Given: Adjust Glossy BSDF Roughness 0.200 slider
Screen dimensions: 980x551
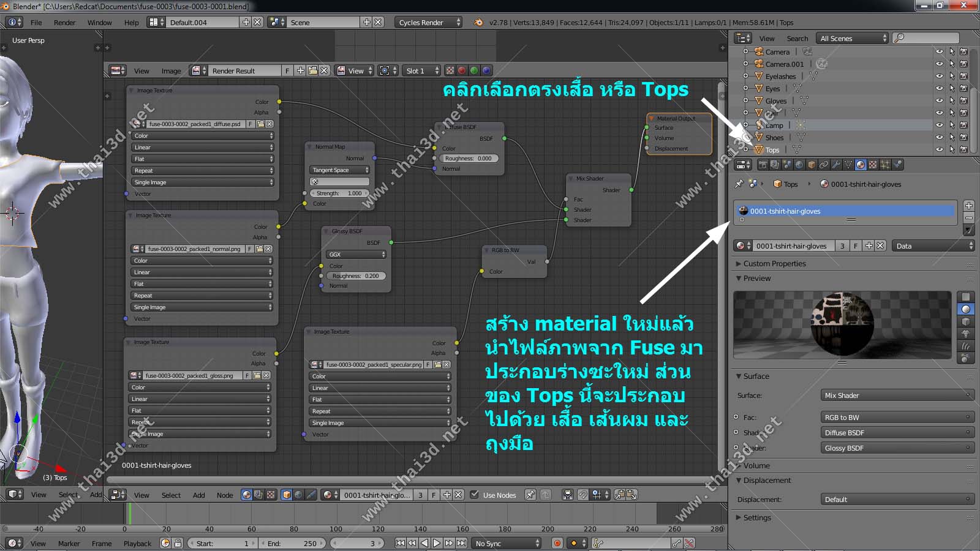Looking at the screenshot, I should [356, 276].
